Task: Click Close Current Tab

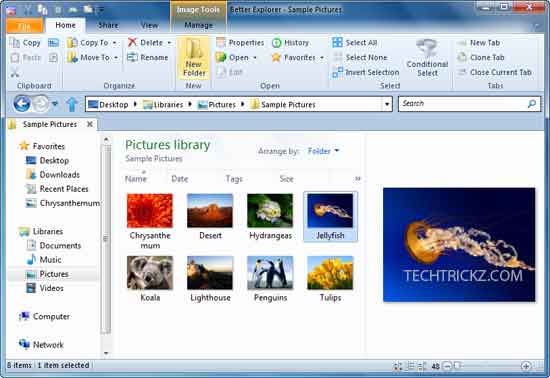Action: 495,72
